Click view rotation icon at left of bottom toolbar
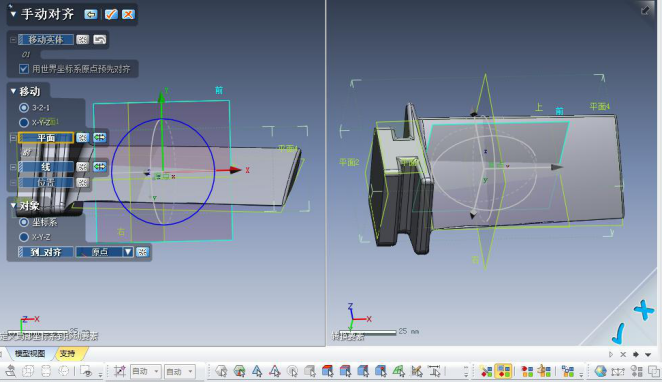This screenshot has height=383, width=667. 10,372
